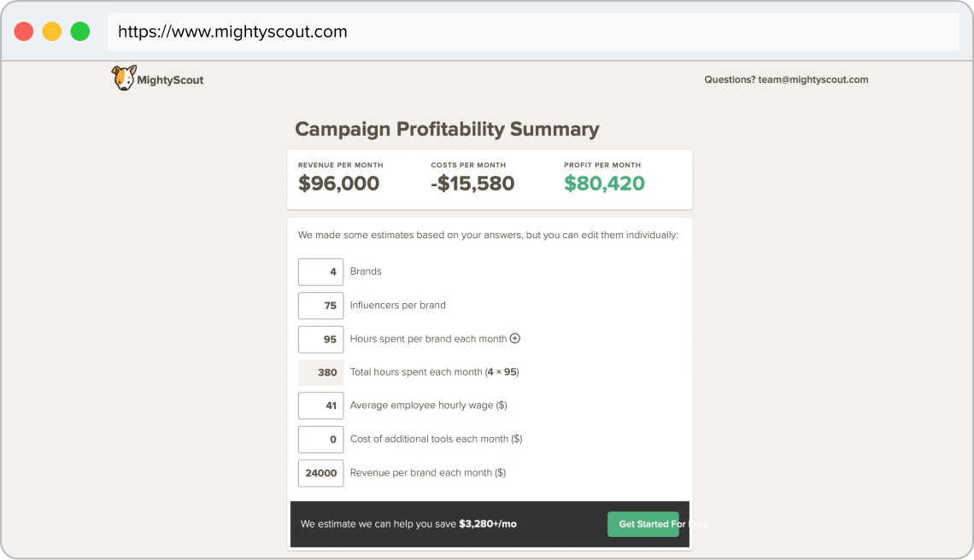Click the team@mightyscout.com email link
This screenshot has height=560, width=974.
coord(813,79)
